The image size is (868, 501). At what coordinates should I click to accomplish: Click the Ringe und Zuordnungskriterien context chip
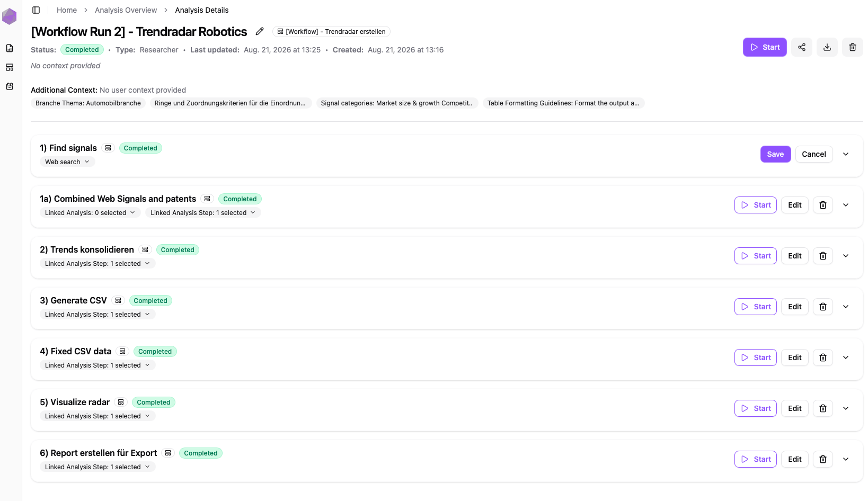pos(230,103)
